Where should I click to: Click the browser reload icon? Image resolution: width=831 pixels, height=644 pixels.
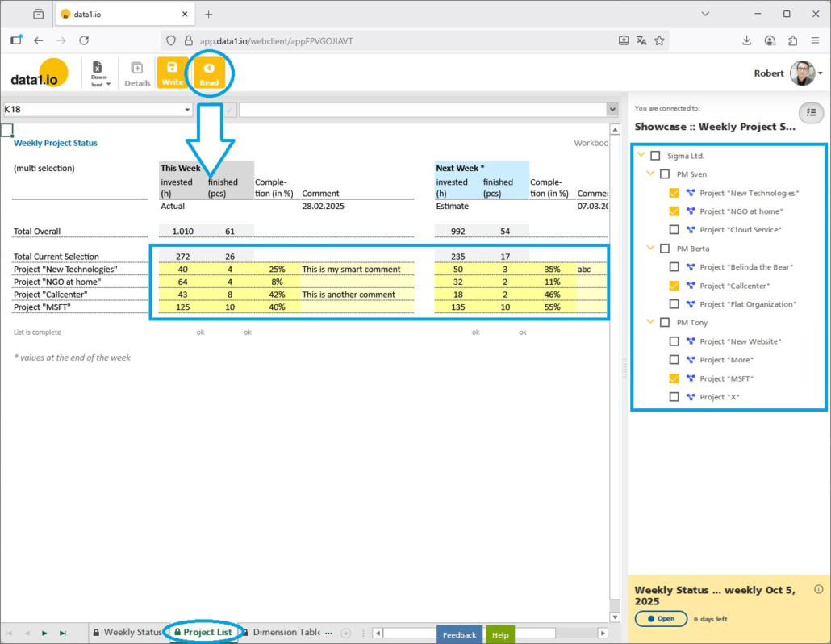point(84,40)
